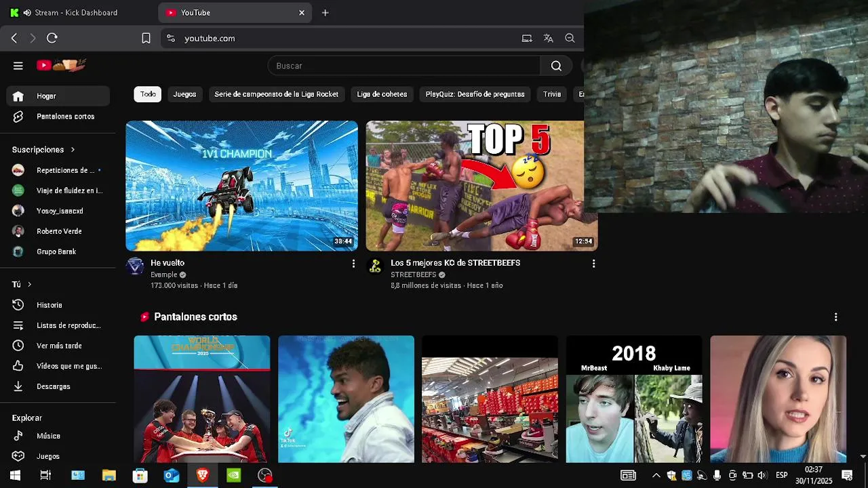This screenshot has width=868, height=488.
Task: Open Yosoy_isaacxd subscription
Action: pos(58,211)
